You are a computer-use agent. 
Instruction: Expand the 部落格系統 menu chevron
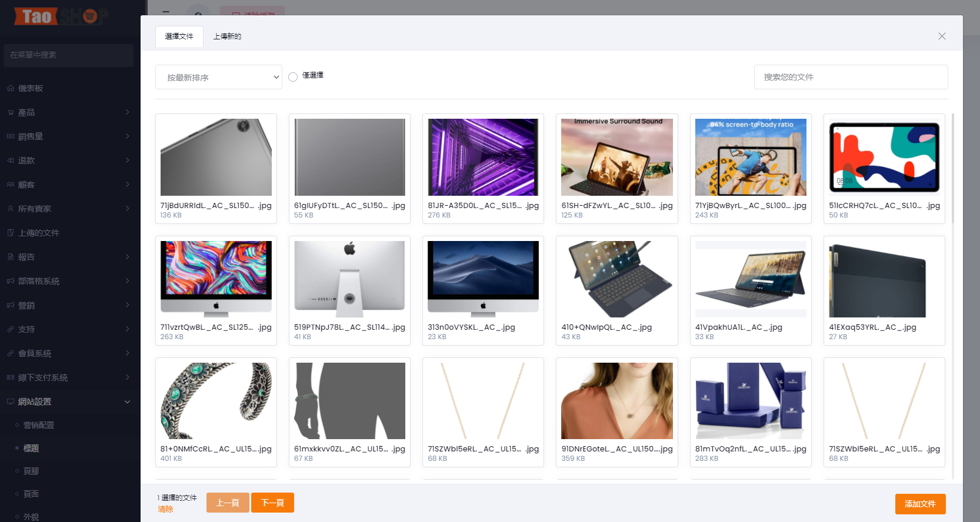pos(128,281)
